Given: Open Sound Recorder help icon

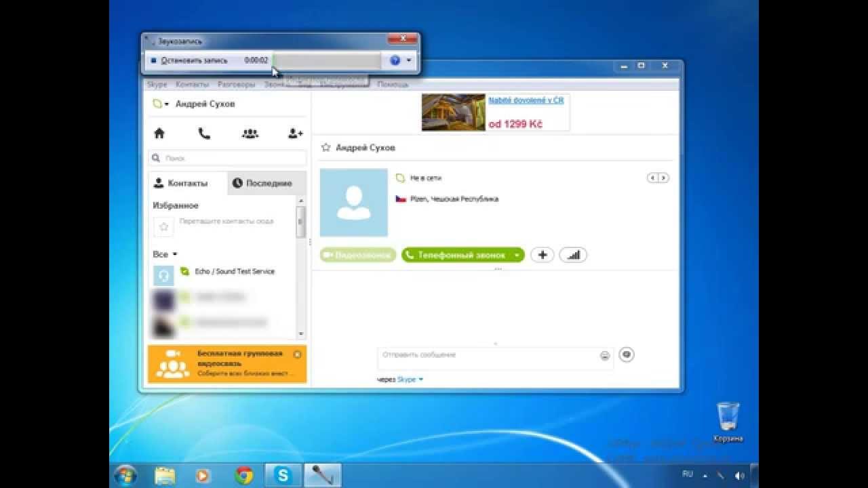Looking at the screenshot, I should click(x=395, y=60).
